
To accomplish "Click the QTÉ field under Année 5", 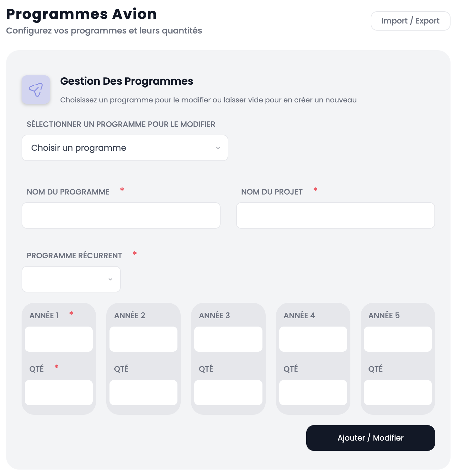I will [x=398, y=393].
